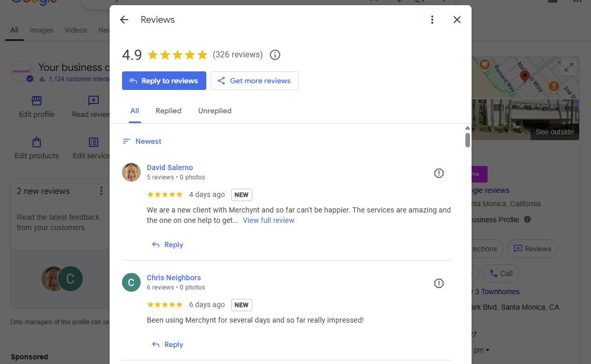Go back using the Reviews arrow
Viewport: 591px width, 364px height.
[x=124, y=20]
